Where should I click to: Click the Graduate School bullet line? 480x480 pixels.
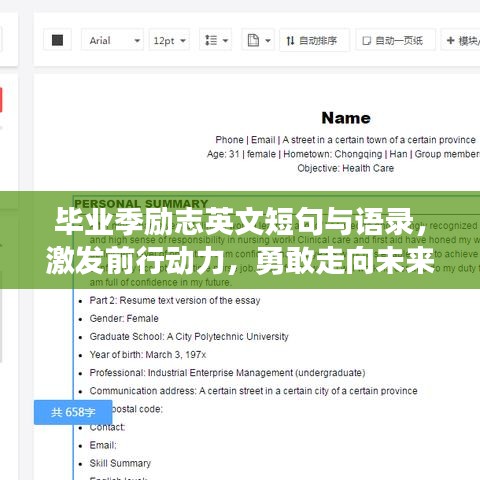point(189,336)
